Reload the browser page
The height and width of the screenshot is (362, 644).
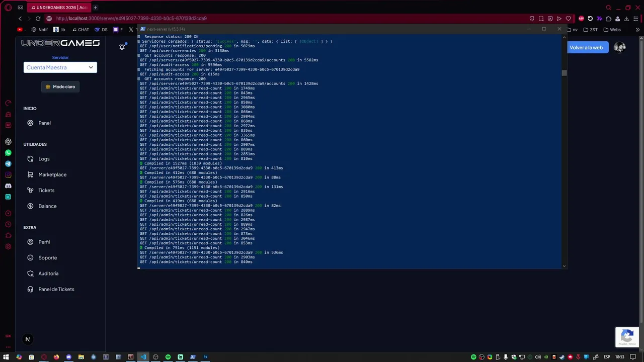pyautogui.click(x=38, y=19)
